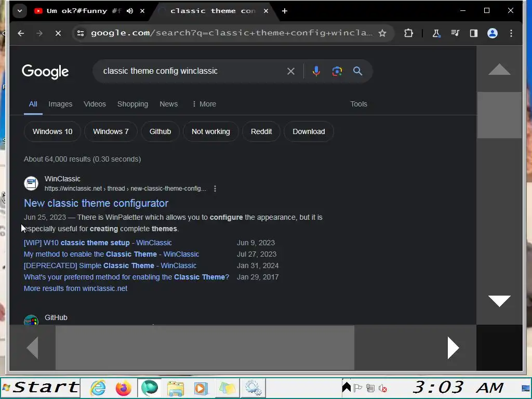Clear the search query with X
The height and width of the screenshot is (399, 532).
tap(291, 71)
